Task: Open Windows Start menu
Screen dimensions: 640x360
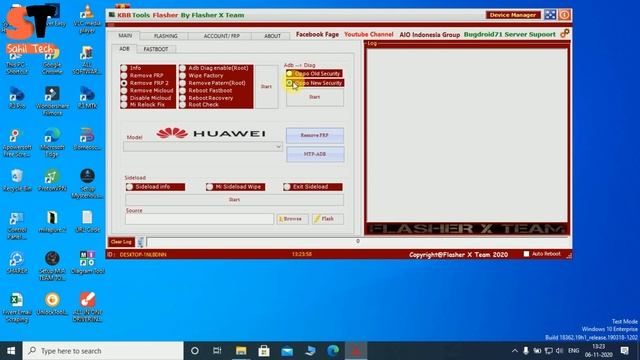Action: pyautogui.click(x=11, y=351)
